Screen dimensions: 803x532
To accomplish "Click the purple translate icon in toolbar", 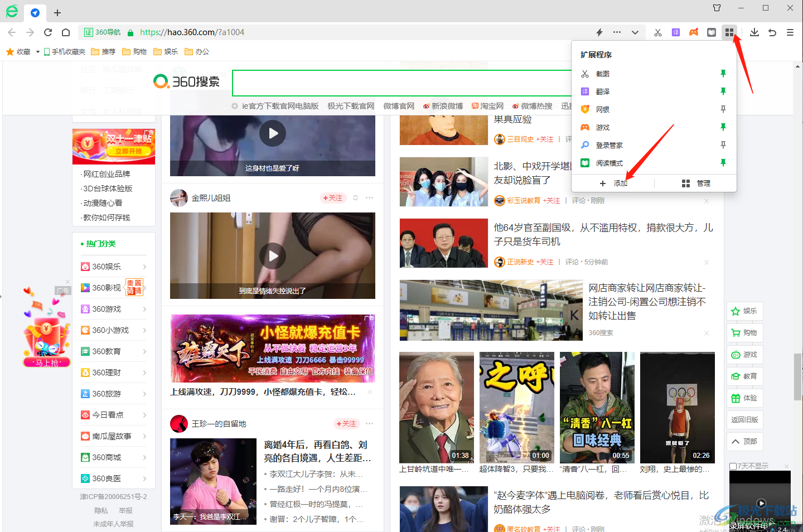I will point(676,32).
